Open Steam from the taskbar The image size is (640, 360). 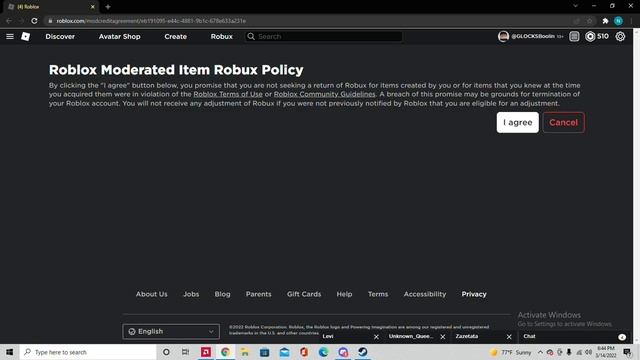[x=362, y=352]
